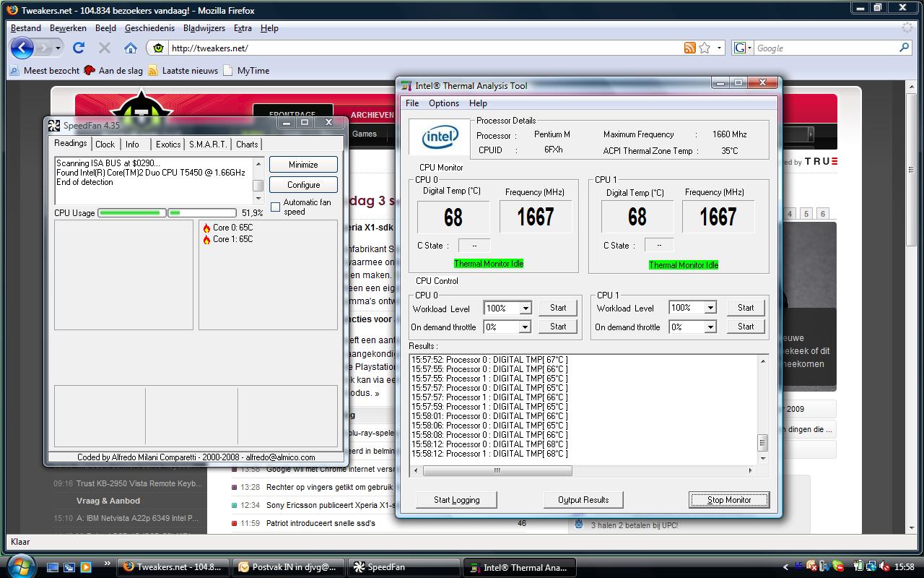Open CPU 1 Workload Level dropdown
Screen dimensions: 924x578
[x=710, y=309]
